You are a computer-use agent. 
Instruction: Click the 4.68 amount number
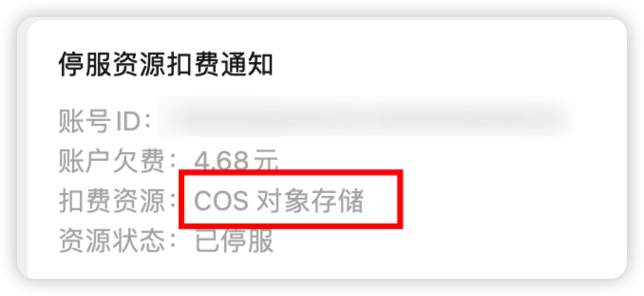point(222,162)
